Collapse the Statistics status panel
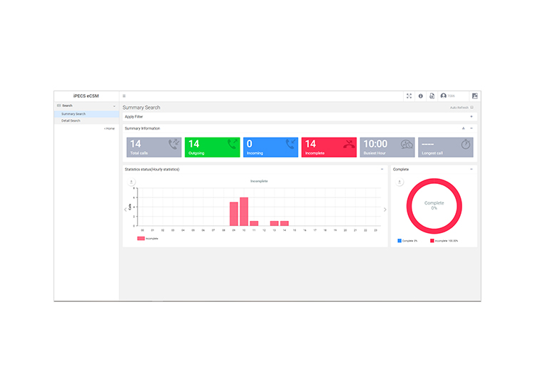Screen dimensions: 535x392 click(382, 170)
